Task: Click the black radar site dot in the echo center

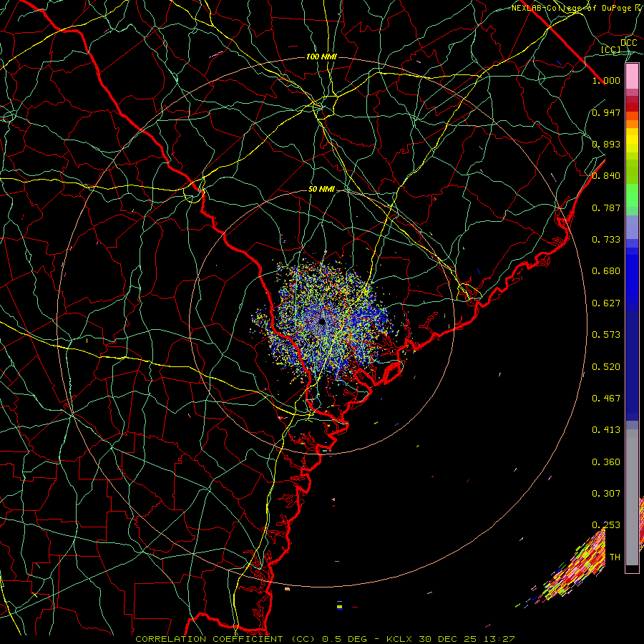Action: pyautogui.click(x=322, y=322)
